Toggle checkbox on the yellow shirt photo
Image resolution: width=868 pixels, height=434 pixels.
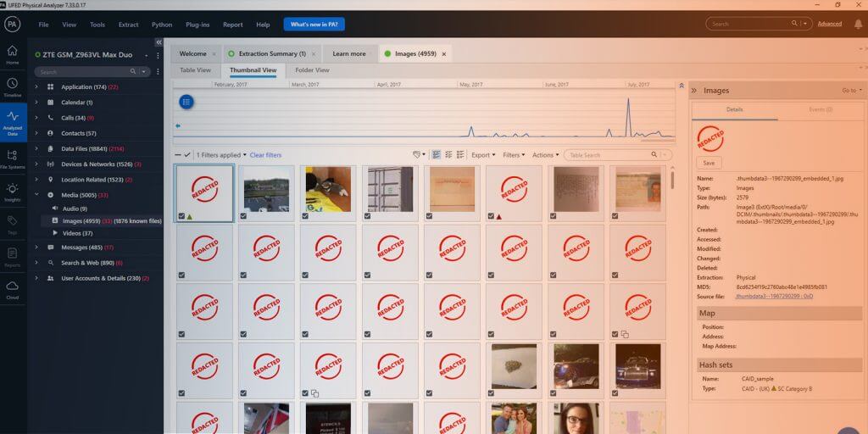click(305, 216)
